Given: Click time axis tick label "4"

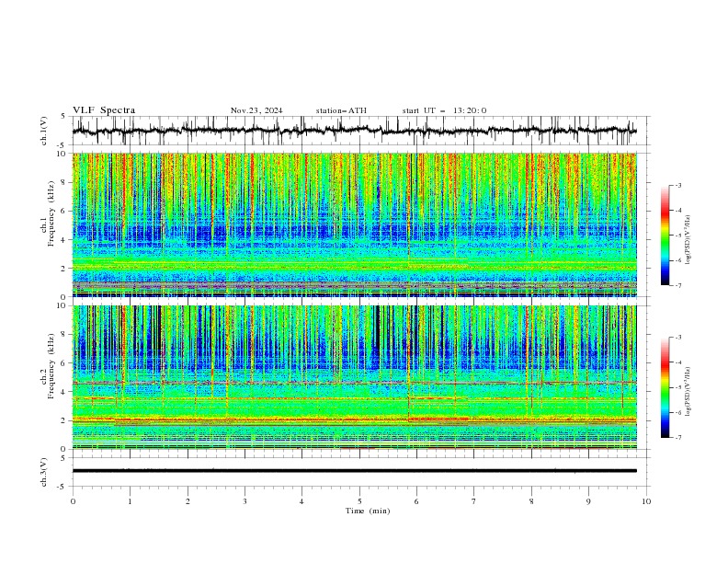Looking at the screenshot, I should coord(302,501).
